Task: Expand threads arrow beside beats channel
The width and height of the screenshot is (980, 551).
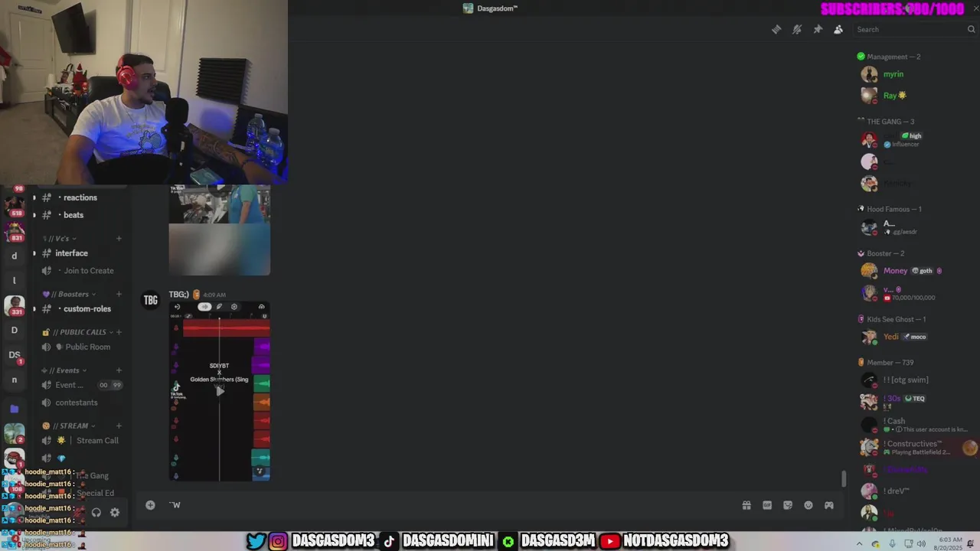Action: (x=34, y=215)
